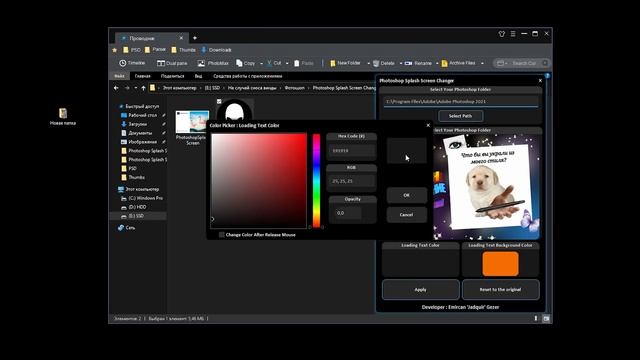This screenshot has width=640, height=360.
Task: Click the favorites star in the bookmarks bar
Action: tap(115, 50)
